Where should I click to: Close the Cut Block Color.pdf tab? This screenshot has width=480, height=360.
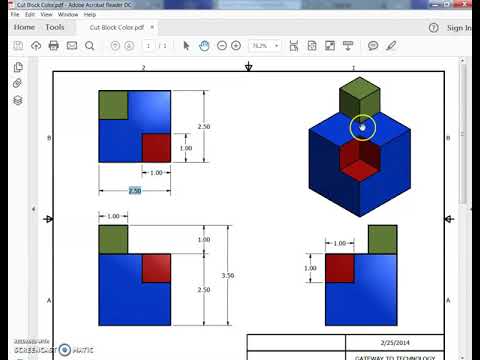(152, 27)
